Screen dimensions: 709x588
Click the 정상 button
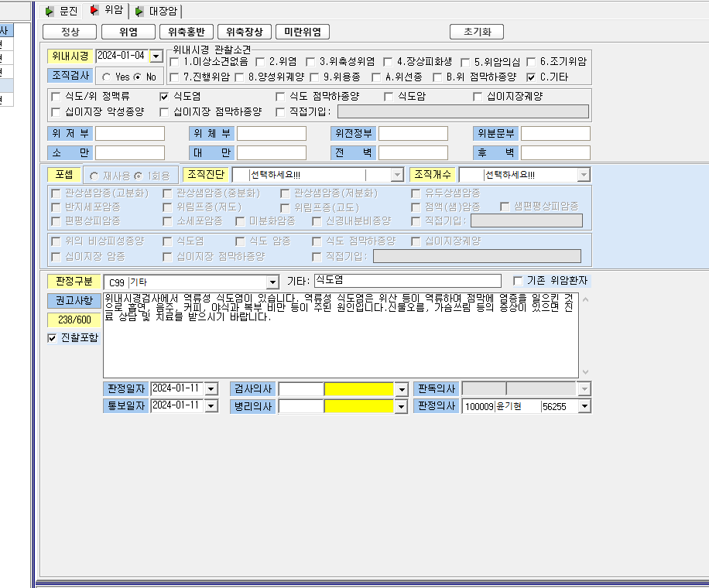pos(70,32)
